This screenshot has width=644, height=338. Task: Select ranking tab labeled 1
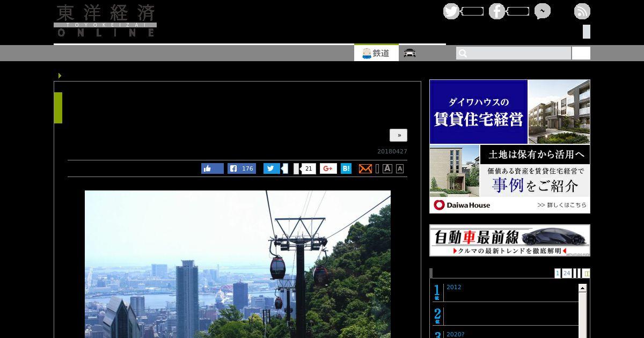click(558, 273)
